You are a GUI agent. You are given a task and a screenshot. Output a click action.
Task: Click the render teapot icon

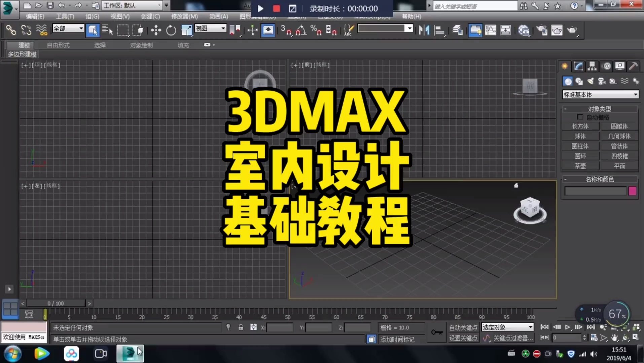(x=572, y=30)
